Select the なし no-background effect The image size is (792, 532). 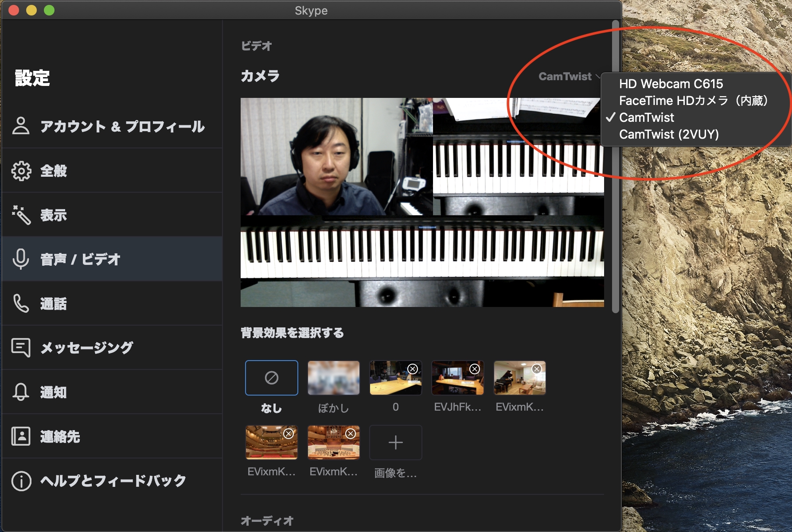coord(271,378)
